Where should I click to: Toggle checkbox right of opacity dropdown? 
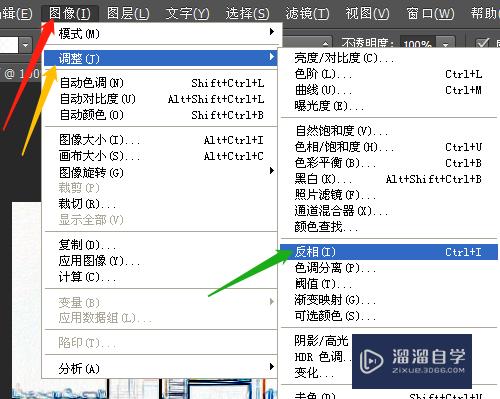(482, 44)
